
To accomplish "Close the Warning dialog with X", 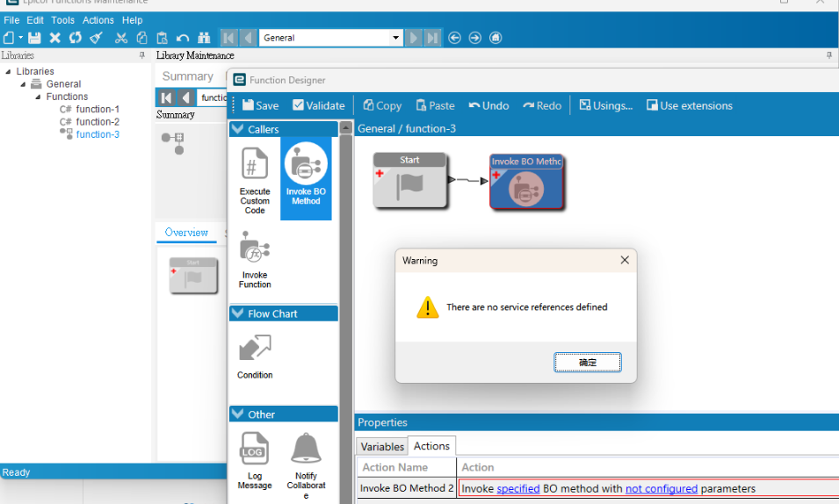I will (x=625, y=260).
